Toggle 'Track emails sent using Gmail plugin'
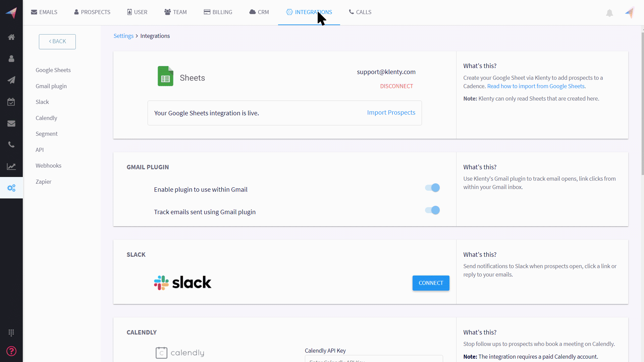 click(x=432, y=210)
